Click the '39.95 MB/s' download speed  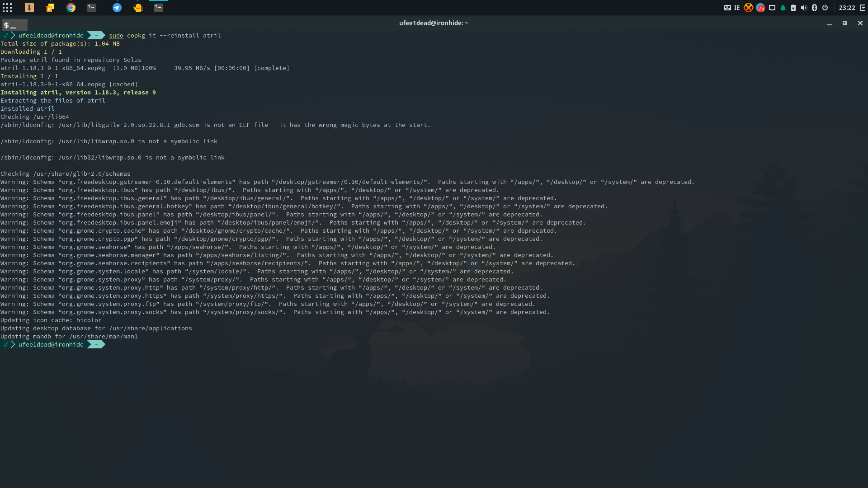point(192,68)
